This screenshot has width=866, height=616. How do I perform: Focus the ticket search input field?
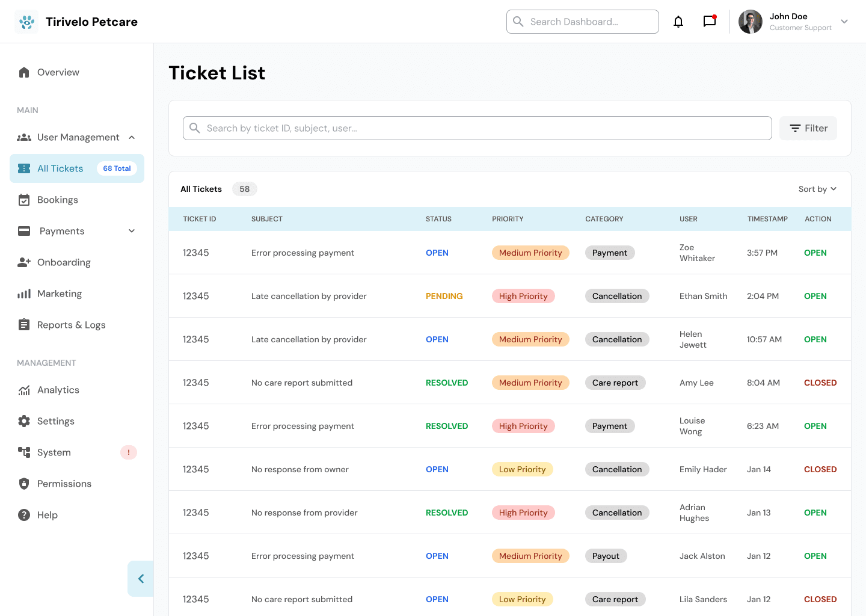[478, 128]
